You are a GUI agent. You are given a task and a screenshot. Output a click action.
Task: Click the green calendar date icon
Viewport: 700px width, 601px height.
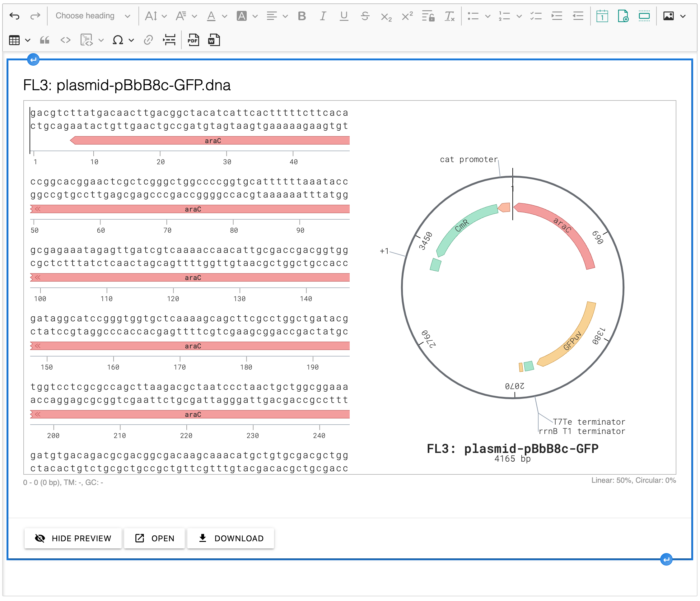[602, 16]
